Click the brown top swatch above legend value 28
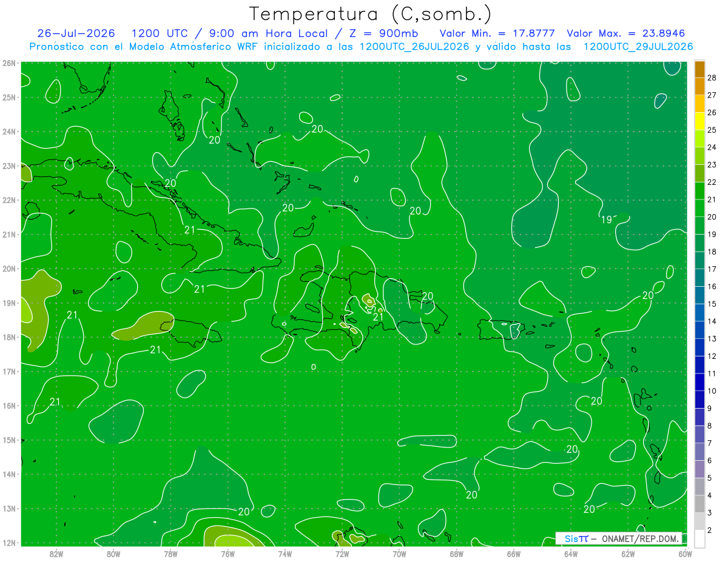728x562 pixels. [x=699, y=69]
